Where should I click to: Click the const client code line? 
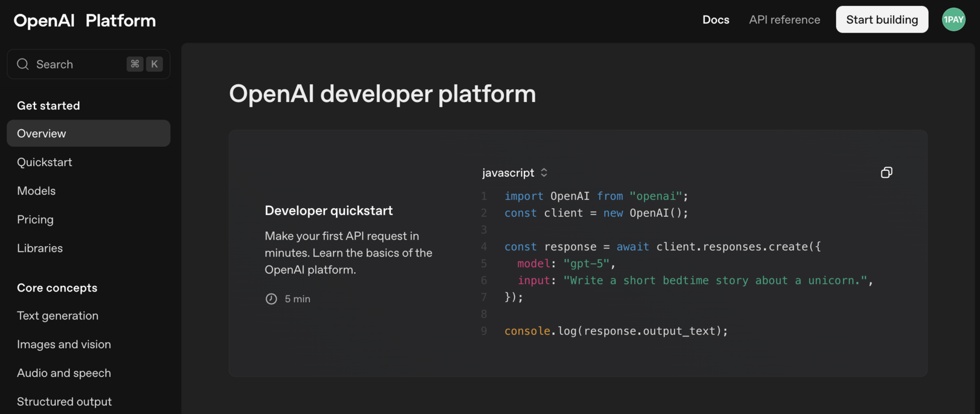point(596,213)
